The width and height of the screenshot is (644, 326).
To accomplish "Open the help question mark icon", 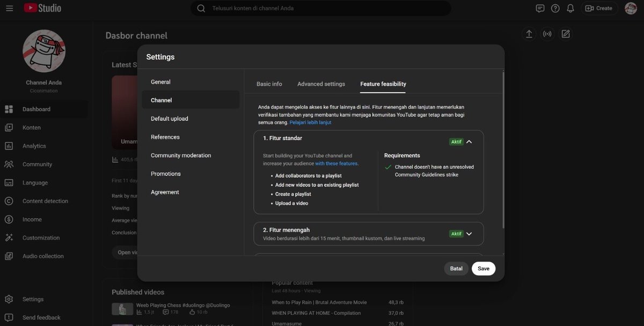I will coord(555,8).
